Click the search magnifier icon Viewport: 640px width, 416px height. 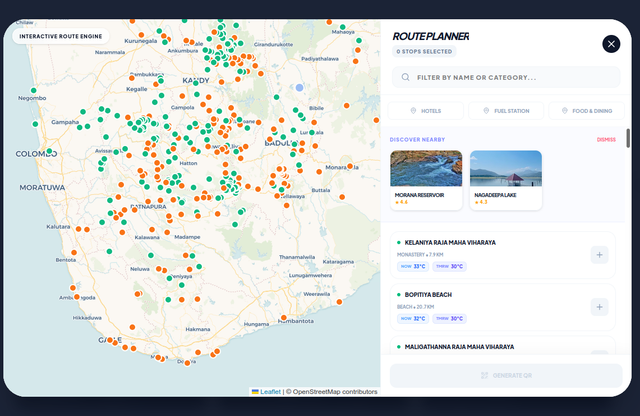[405, 77]
